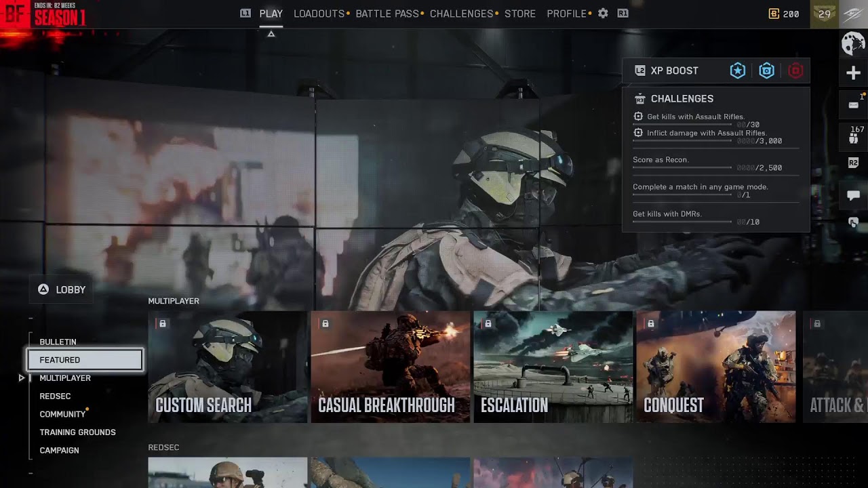Viewport: 868px width, 488px height.
Task: Open the chat speech bubble icon
Action: 853,195
